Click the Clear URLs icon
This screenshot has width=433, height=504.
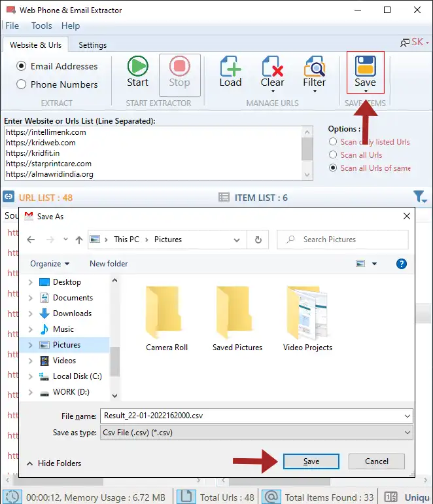coord(272,66)
